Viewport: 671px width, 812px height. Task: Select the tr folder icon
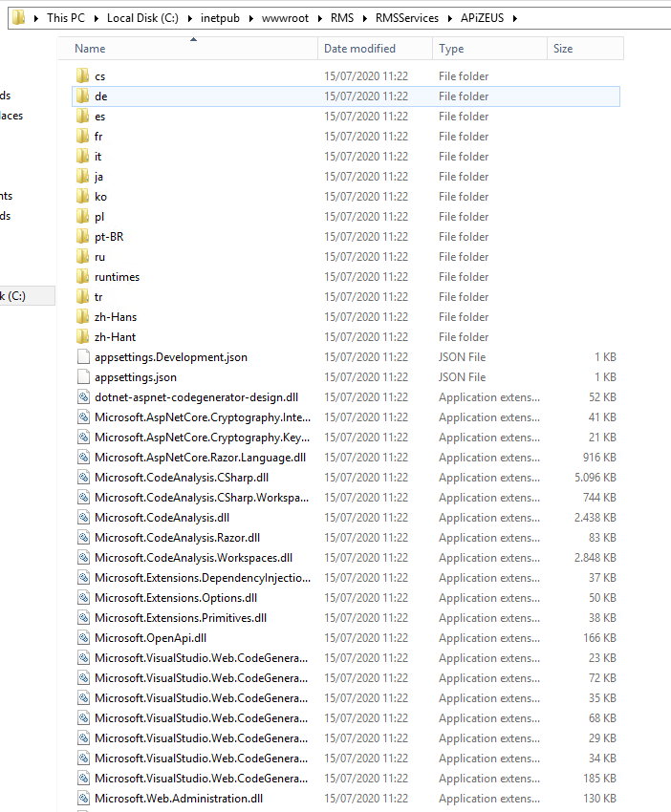coord(82,297)
